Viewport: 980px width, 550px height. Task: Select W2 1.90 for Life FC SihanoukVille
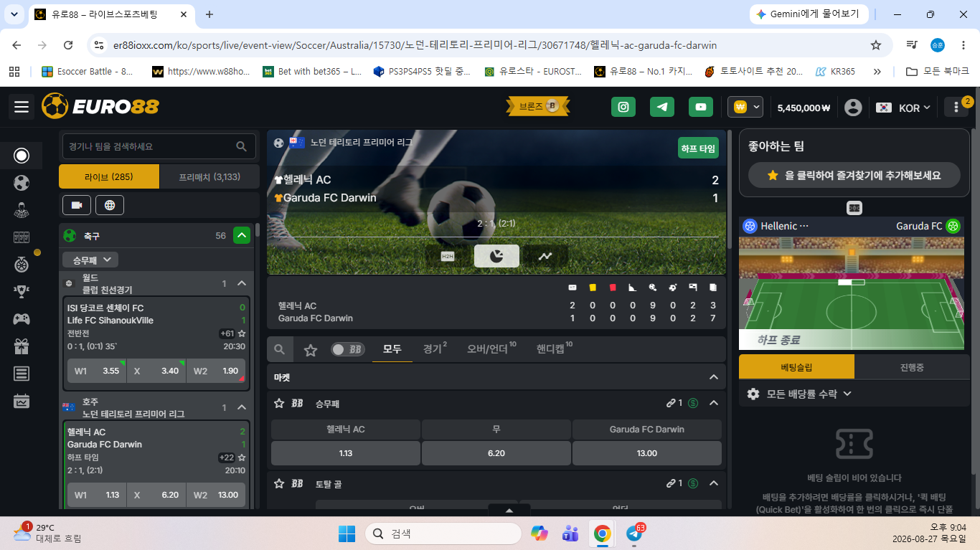tap(216, 371)
